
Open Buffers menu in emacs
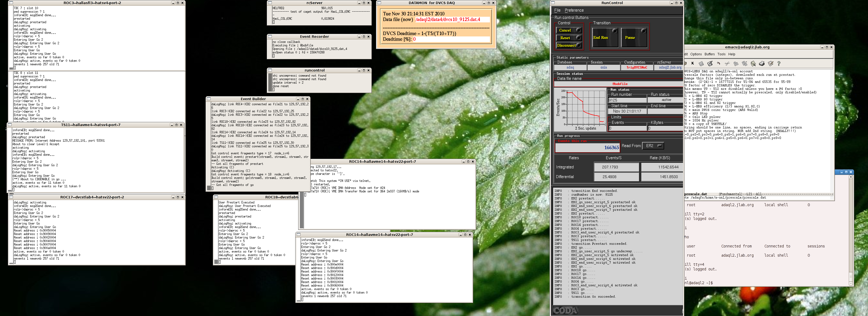point(709,54)
